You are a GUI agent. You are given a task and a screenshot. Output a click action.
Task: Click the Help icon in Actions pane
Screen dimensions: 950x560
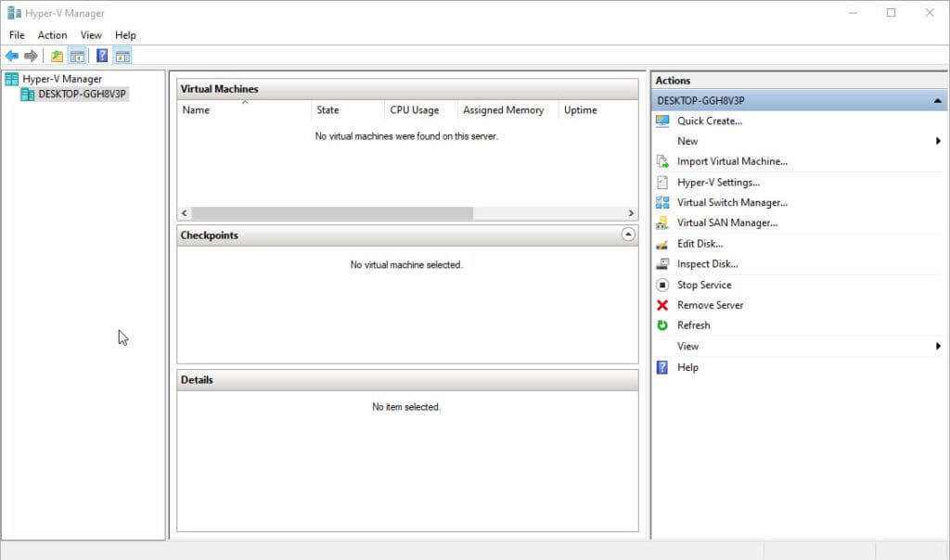[x=662, y=367]
